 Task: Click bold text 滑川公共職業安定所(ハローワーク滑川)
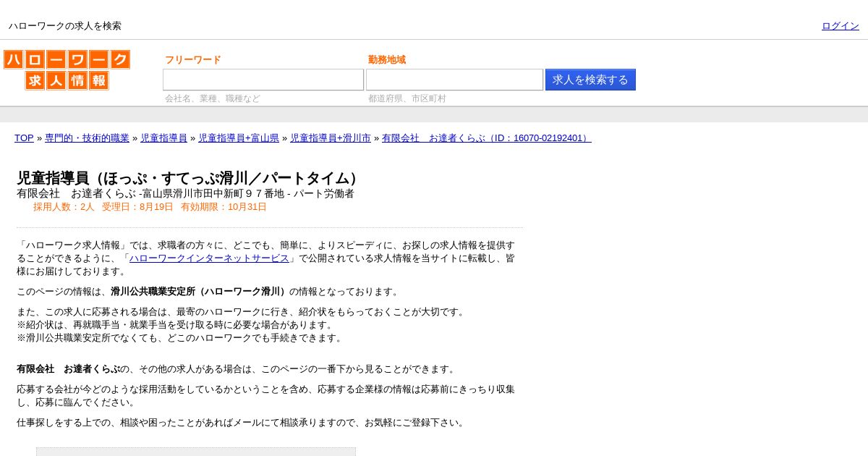(200, 292)
